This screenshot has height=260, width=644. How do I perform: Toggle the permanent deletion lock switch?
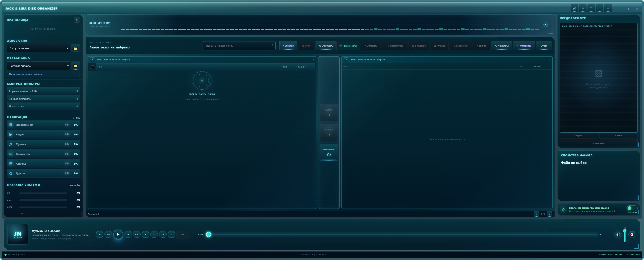pos(632,208)
